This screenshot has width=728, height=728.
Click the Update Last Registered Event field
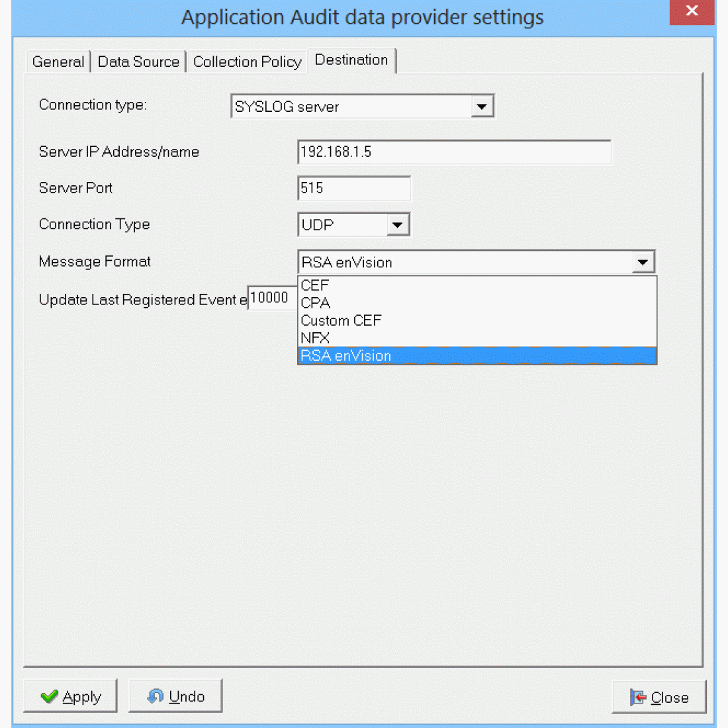[x=271, y=298]
